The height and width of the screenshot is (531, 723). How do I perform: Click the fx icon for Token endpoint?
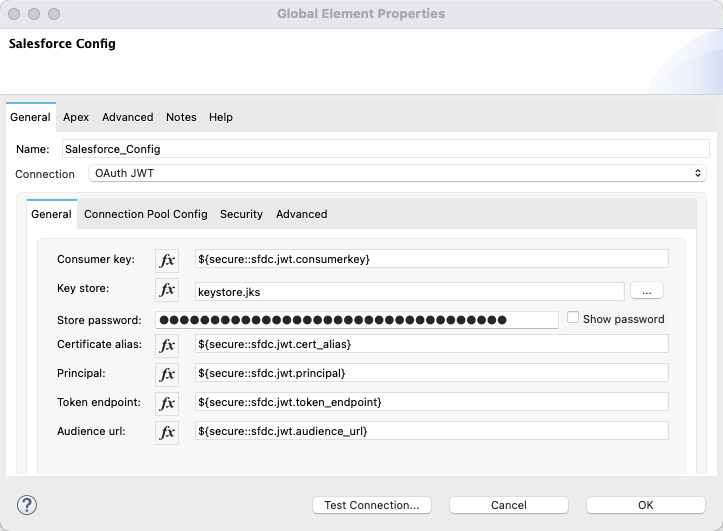(x=167, y=403)
